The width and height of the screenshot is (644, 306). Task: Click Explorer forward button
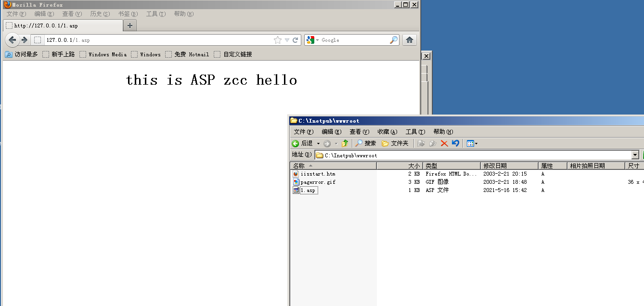point(327,143)
